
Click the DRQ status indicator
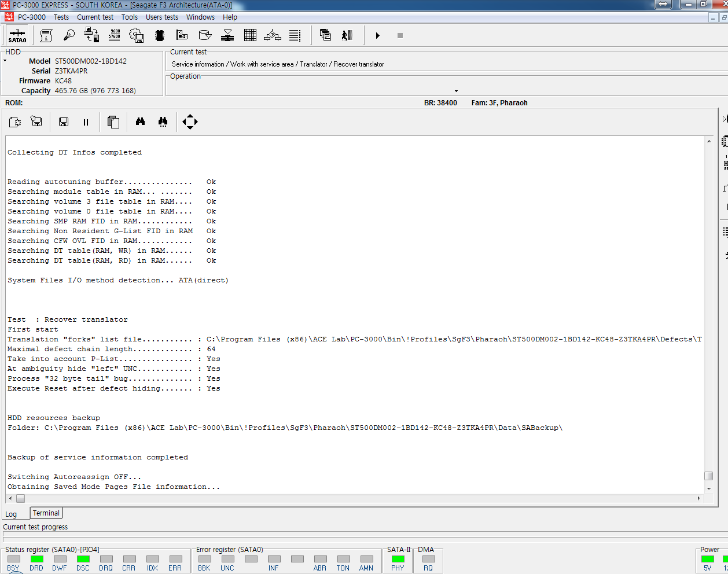point(106,559)
